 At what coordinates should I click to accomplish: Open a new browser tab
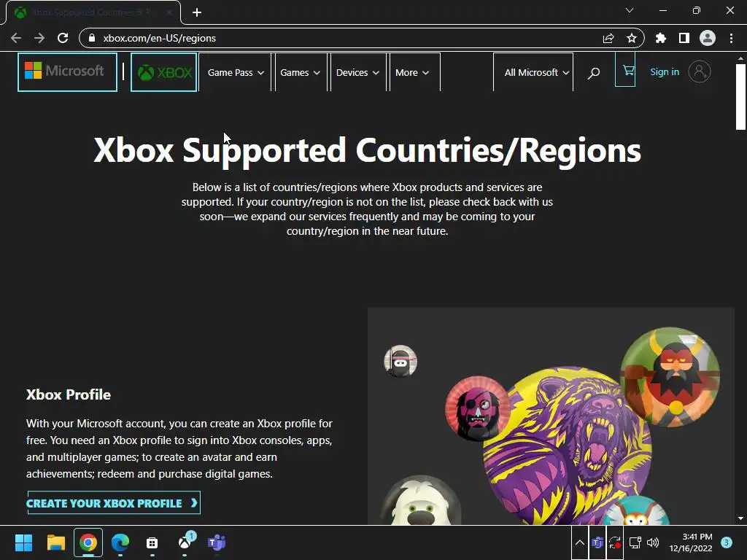click(197, 12)
